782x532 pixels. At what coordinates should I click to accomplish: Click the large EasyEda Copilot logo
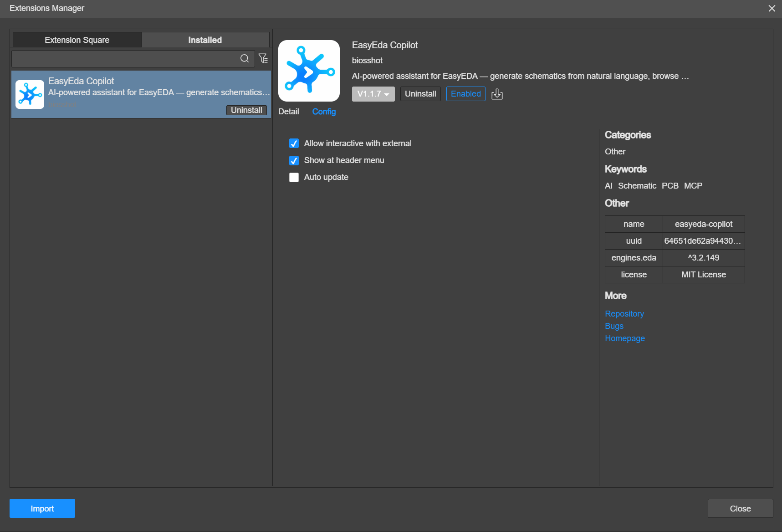[x=309, y=71]
